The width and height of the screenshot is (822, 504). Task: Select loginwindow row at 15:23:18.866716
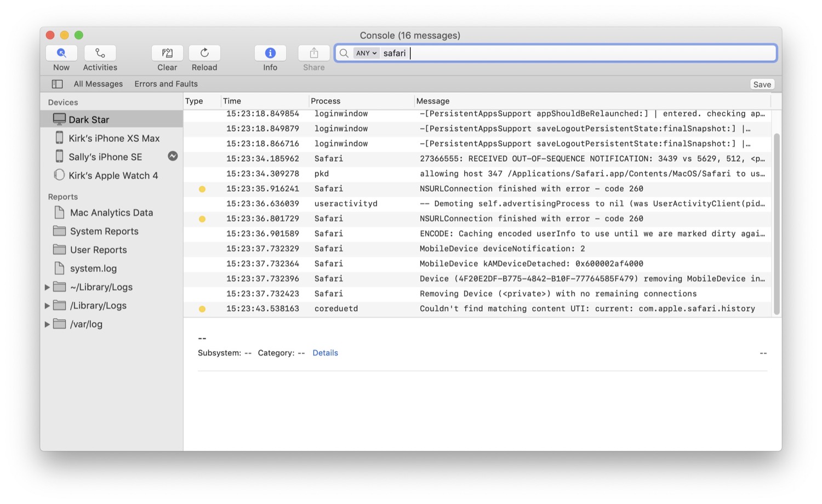point(477,144)
